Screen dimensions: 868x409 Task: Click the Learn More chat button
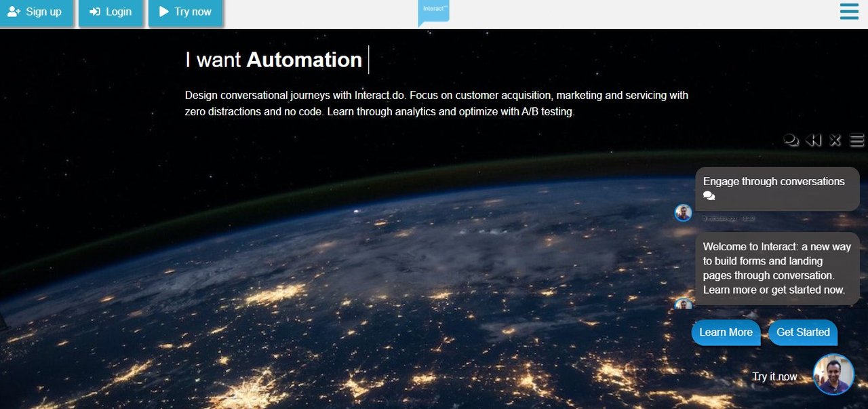pyautogui.click(x=726, y=332)
